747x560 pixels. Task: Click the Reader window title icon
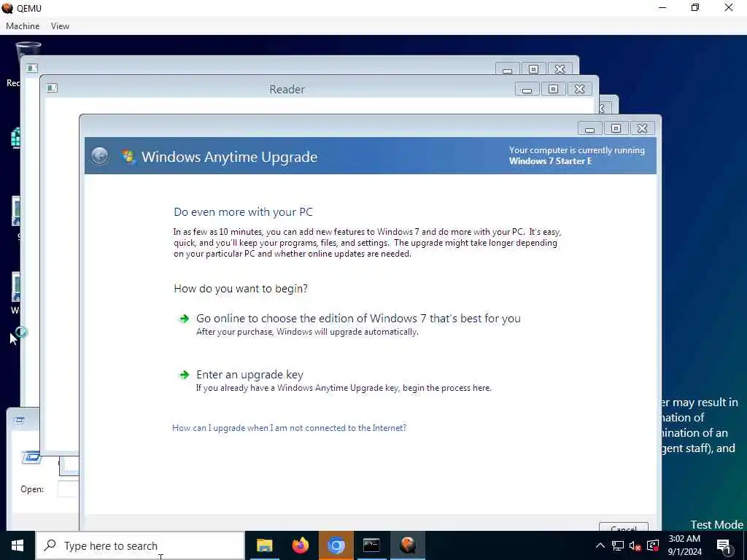pyautogui.click(x=52, y=88)
